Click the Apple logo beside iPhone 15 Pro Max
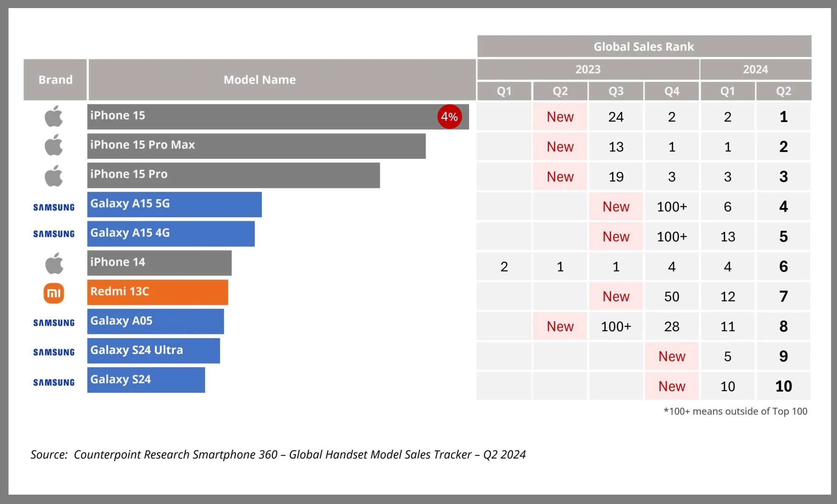837x504 pixels. tap(54, 145)
